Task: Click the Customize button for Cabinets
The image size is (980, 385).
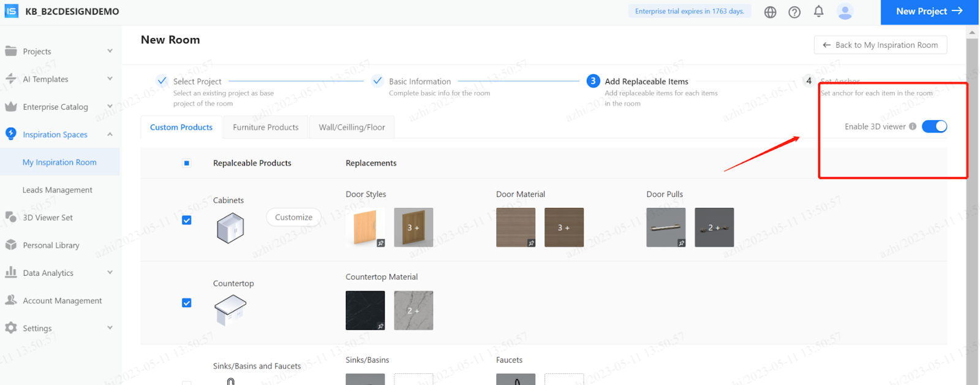Action: [293, 217]
